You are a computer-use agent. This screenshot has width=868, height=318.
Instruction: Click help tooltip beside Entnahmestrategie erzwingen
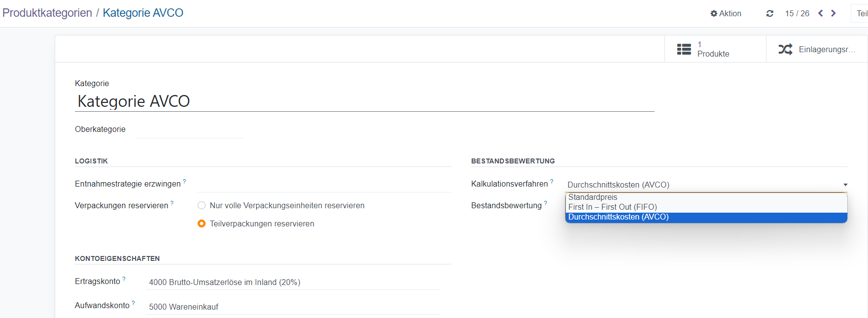point(184,182)
